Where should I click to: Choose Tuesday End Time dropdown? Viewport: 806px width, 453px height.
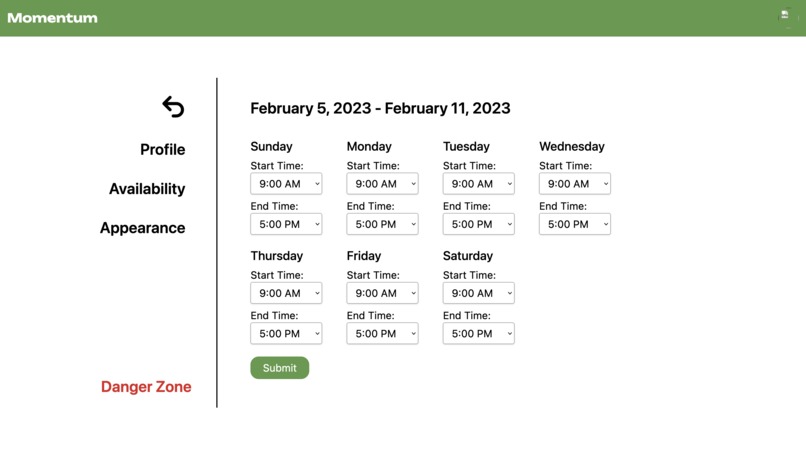click(x=479, y=224)
